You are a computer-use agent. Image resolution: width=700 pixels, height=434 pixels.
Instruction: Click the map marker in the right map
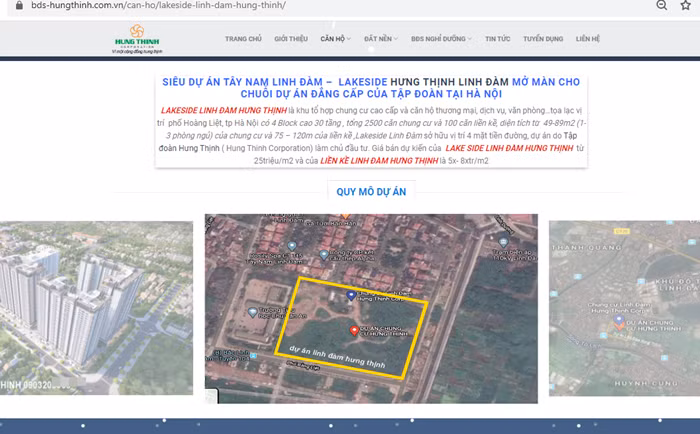619,322
